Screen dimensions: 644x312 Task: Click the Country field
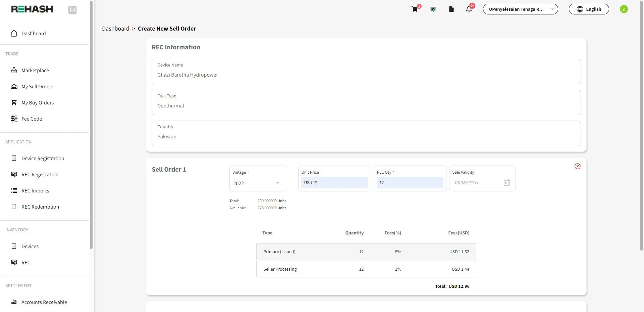(x=366, y=133)
